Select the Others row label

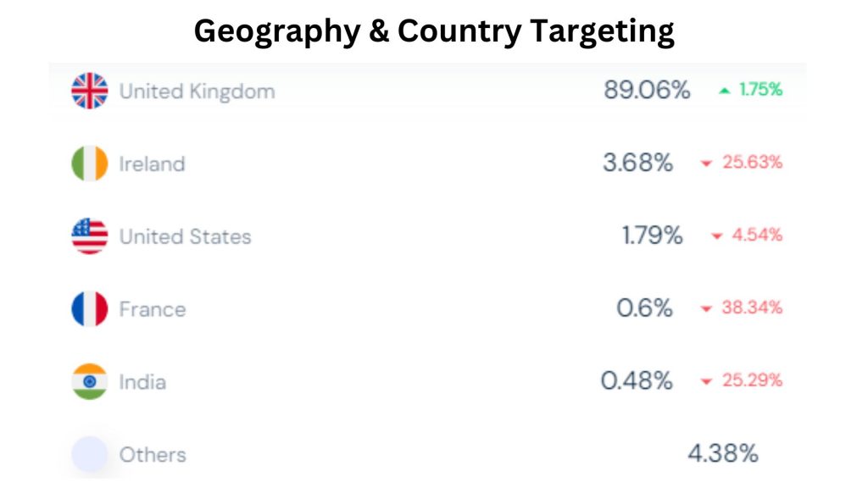click(x=153, y=455)
